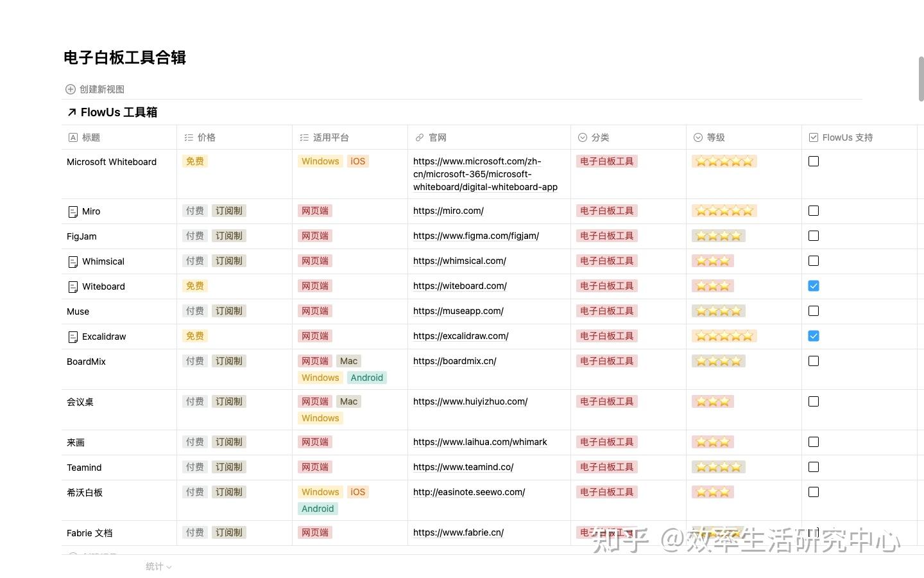
Task: Click the list icon in 适用平台 column header
Action: (x=304, y=137)
